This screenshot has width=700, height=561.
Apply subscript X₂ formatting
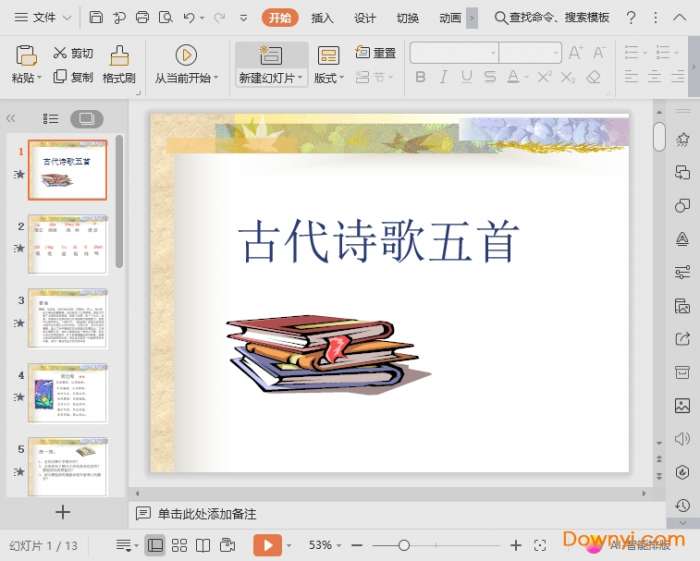tap(567, 77)
